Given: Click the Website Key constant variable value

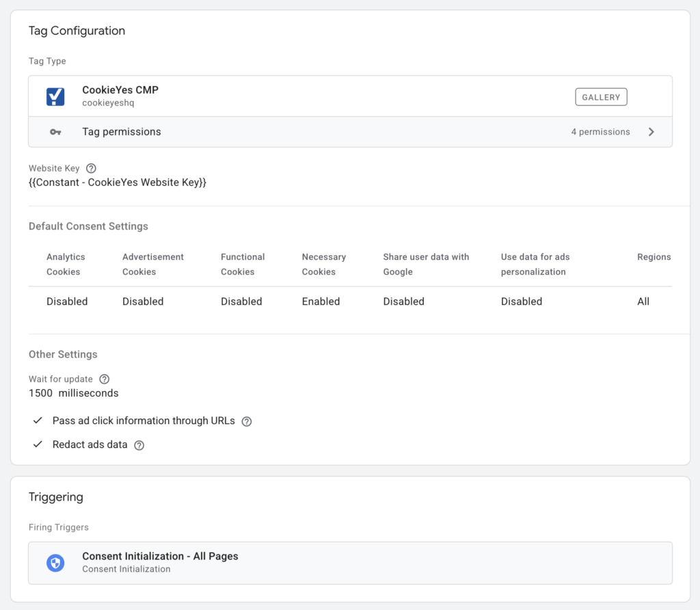Looking at the screenshot, I should [118, 182].
